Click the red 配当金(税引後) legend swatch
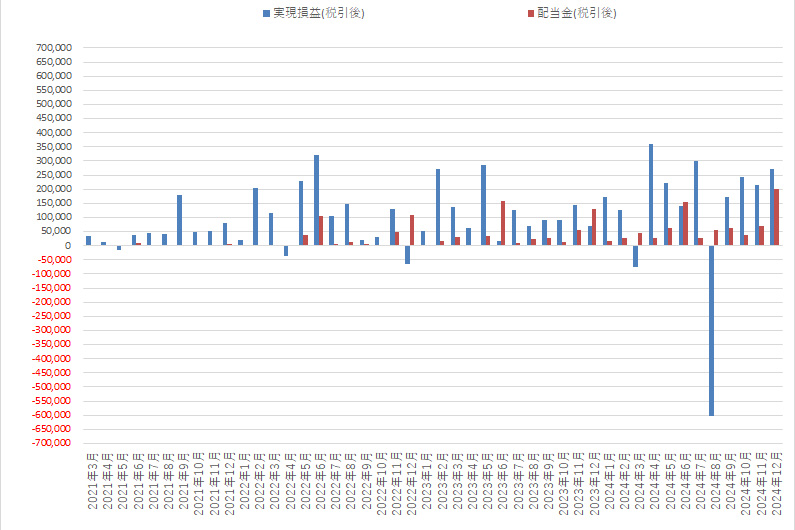This screenshot has width=795, height=530. tap(529, 13)
